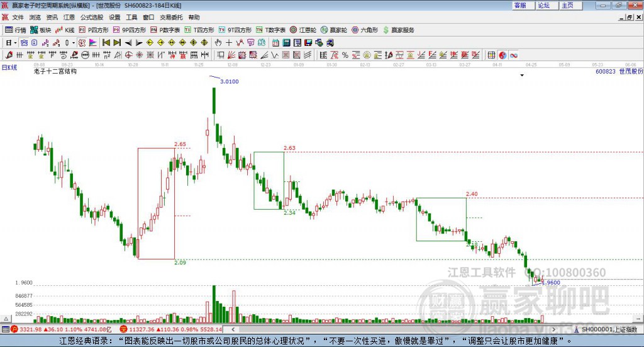The height and width of the screenshot is (347, 644).
Task: Open the 9P四方形 tool
Action: coord(130,30)
